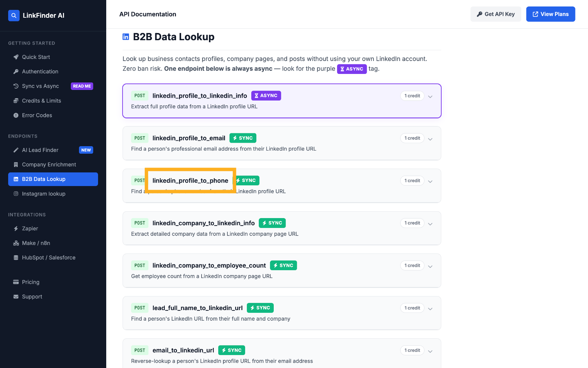
Task: Click the linkedin_profile_to_email endpoint name
Action: click(189, 138)
